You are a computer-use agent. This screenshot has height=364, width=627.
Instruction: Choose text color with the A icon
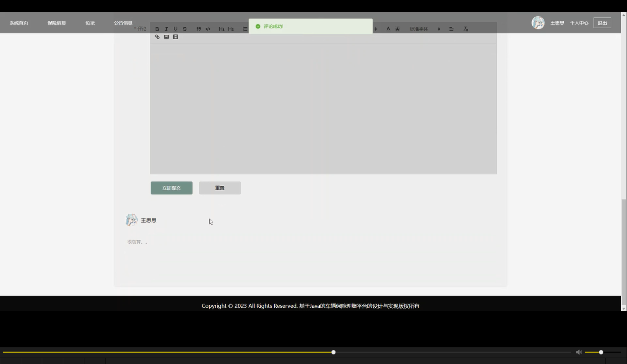tap(388, 29)
